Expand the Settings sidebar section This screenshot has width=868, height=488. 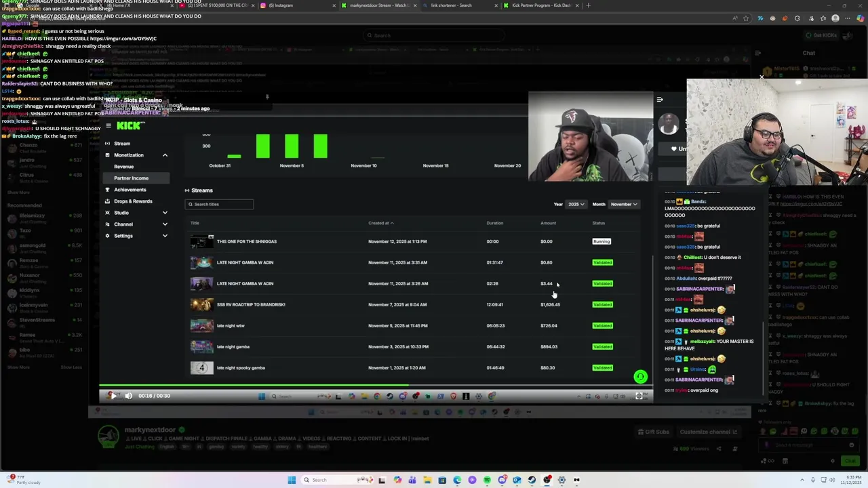165,236
